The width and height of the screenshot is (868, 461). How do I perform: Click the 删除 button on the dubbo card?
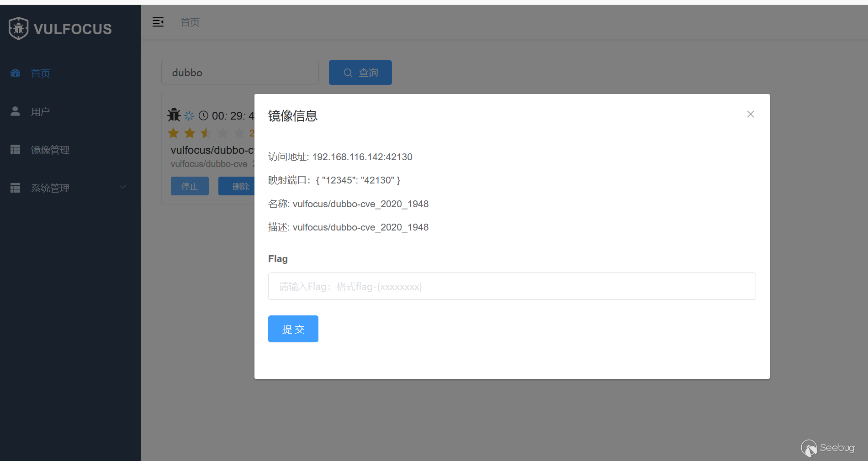pyautogui.click(x=237, y=186)
